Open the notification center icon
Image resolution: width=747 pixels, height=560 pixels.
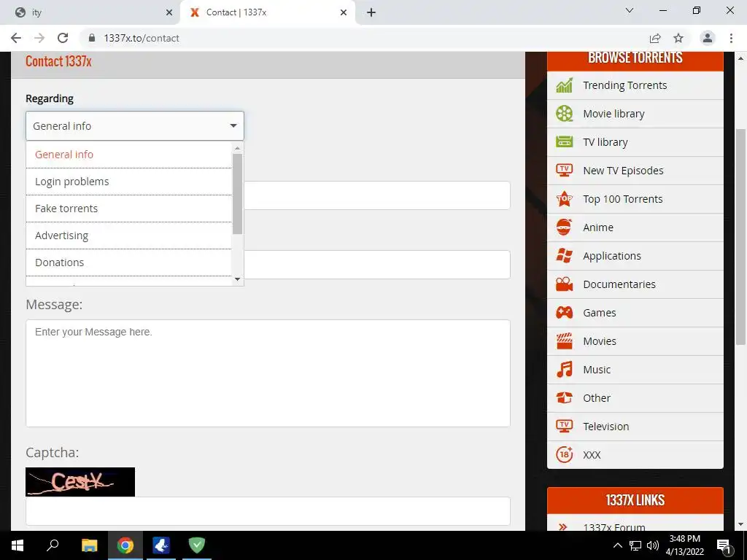click(x=724, y=545)
